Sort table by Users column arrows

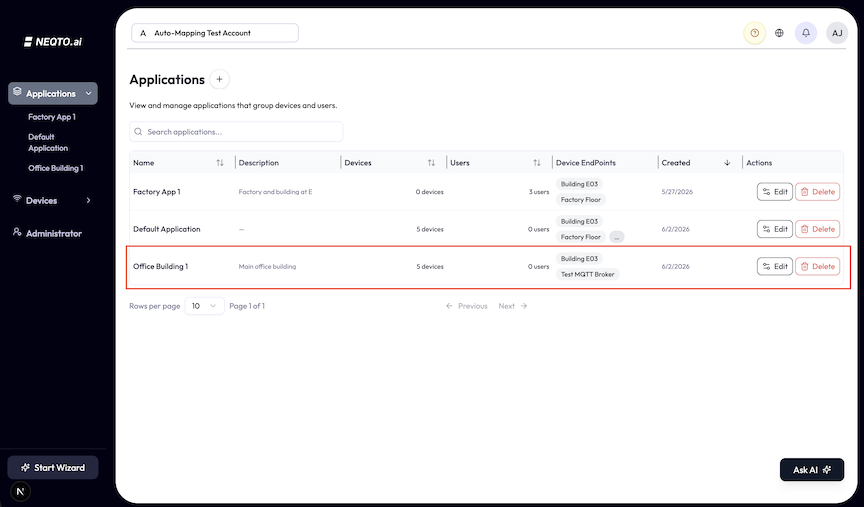pos(537,163)
